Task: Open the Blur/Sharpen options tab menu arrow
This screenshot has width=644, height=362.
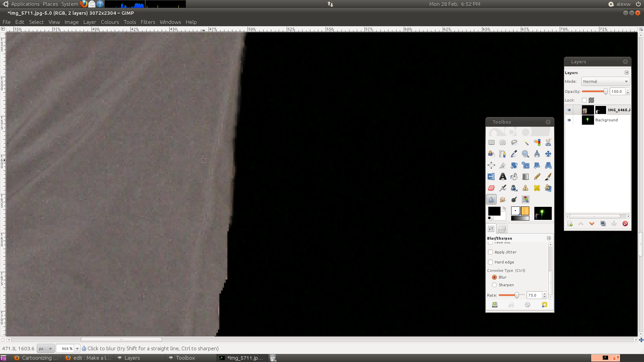Action: click(549, 238)
